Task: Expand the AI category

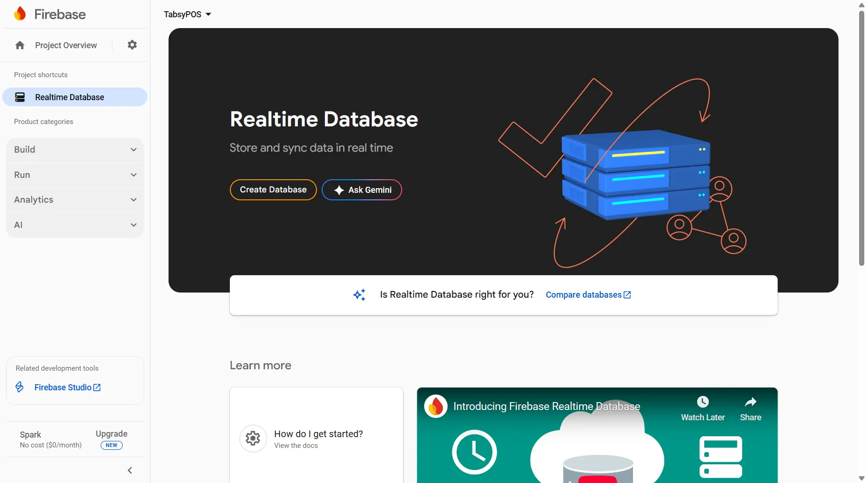Action: pos(75,225)
